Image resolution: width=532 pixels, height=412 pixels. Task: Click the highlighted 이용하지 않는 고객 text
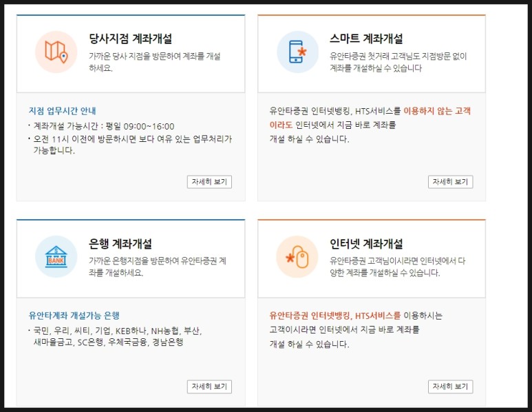[437, 111]
